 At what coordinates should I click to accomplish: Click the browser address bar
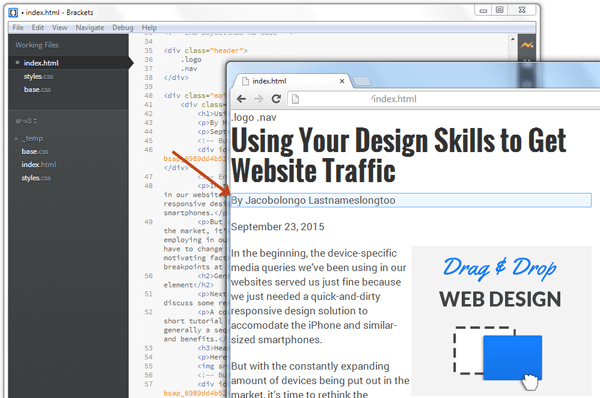444,99
